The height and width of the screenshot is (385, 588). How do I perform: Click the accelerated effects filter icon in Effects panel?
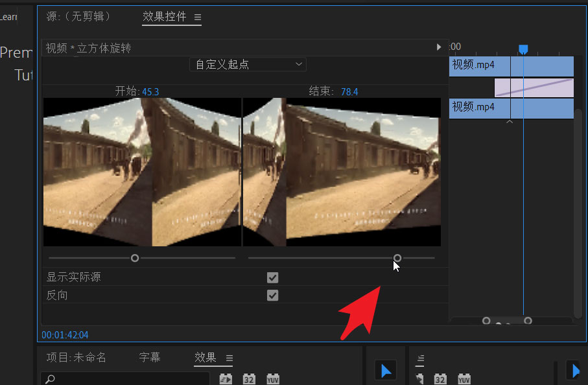click(225, 378)
